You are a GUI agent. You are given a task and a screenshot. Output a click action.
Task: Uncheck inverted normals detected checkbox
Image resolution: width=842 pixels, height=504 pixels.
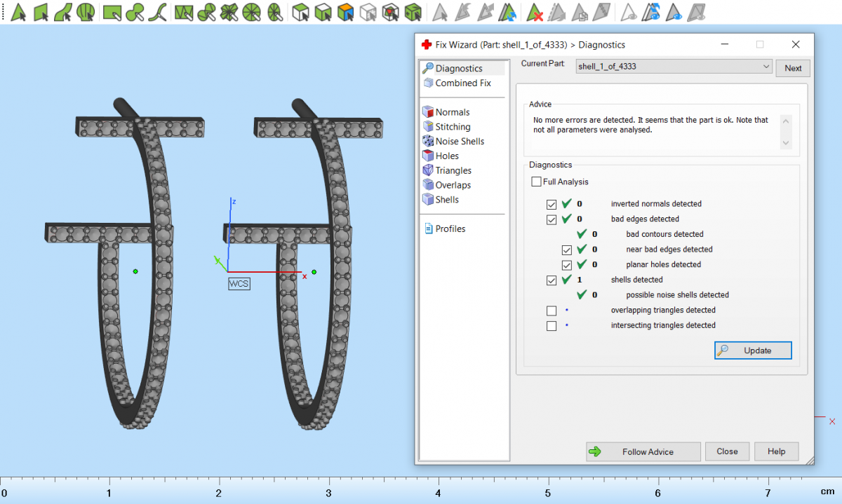[x=552, y=204]
